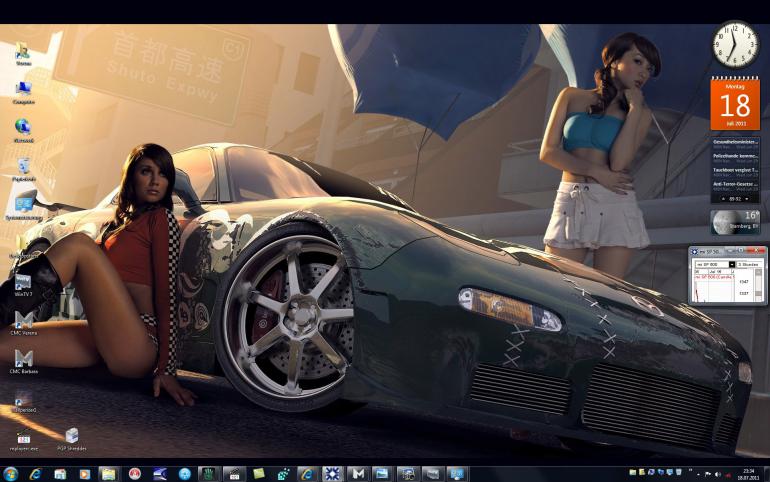
Task: Open the PGP Shredder desktop icon
Action: tap(71, 436)
